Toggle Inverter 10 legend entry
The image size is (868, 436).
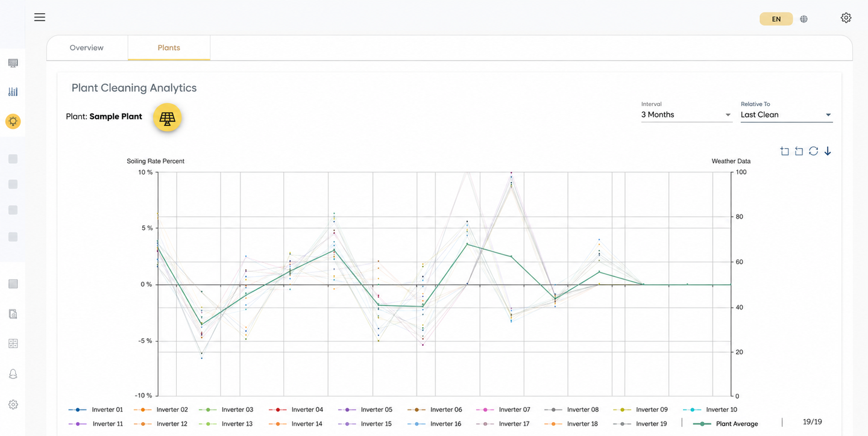click(x=709, y=410)
